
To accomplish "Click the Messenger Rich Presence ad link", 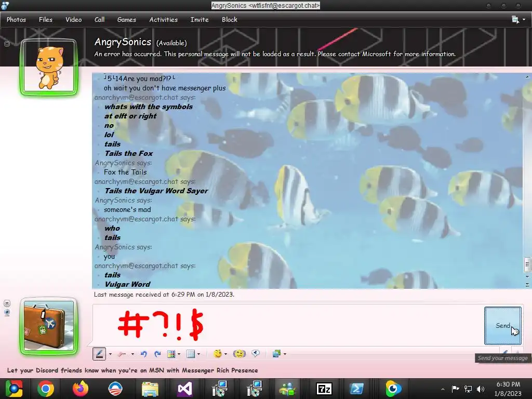I will tap(132, 370).
